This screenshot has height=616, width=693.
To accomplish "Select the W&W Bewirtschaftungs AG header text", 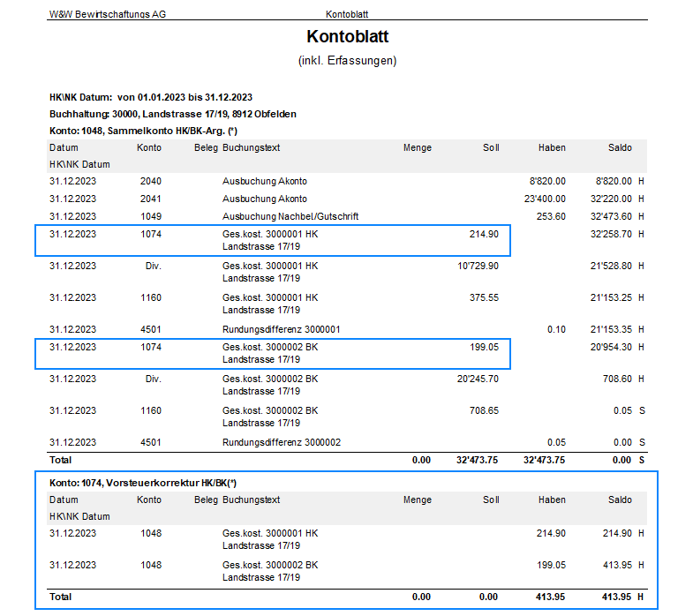I will coord(108,14).
